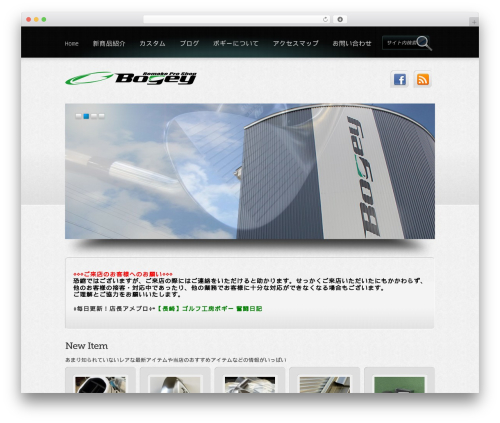500x423 pixels.
Task: Open the 【長崎】ゴルフ工房ボギー 奮闘日記 link
Action: point(209,309)
